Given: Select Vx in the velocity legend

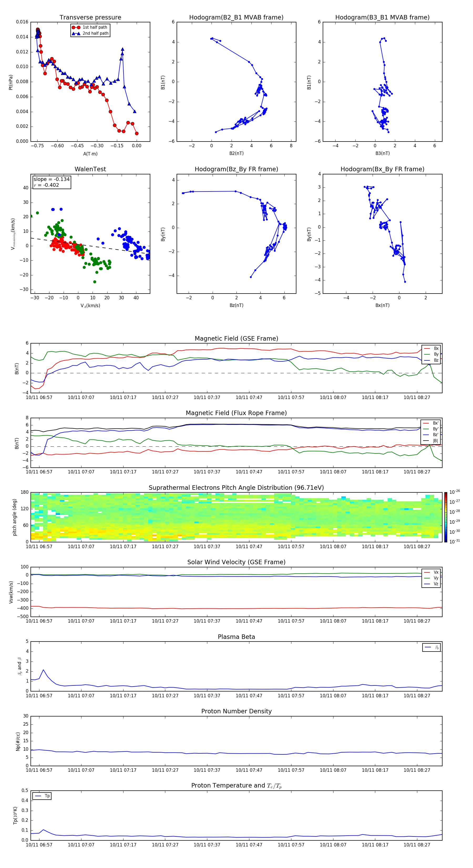Looking at the screenshot, I should click(431, 572).
